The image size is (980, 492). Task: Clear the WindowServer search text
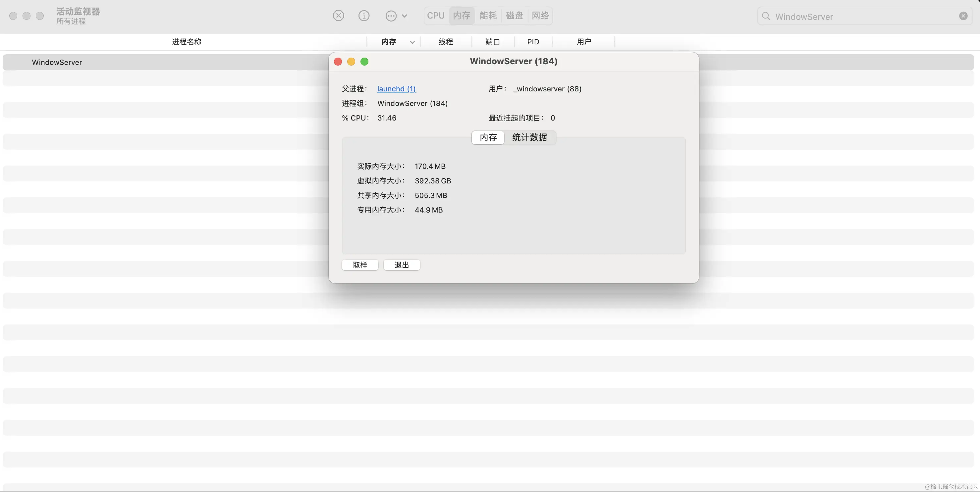[x=963, y=16]
